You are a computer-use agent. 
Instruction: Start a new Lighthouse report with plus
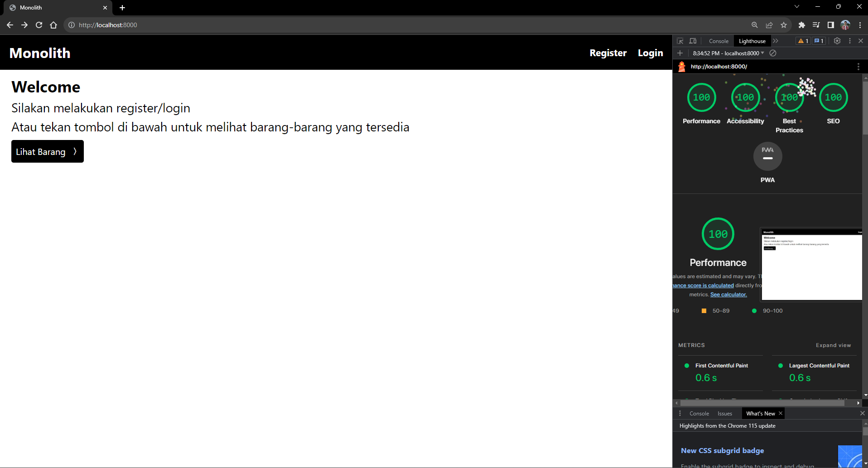click(680, 53)
